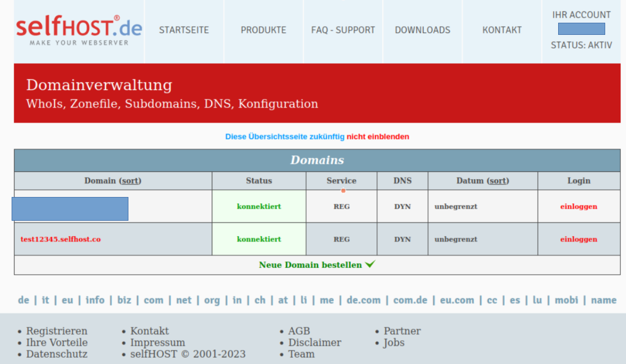Click Neue Domain bestellen link
The image size is (626, 364).
coord(310,265)
